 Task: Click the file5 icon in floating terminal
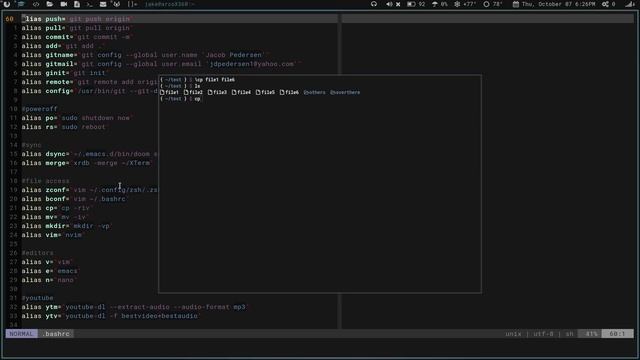point(258,92)
